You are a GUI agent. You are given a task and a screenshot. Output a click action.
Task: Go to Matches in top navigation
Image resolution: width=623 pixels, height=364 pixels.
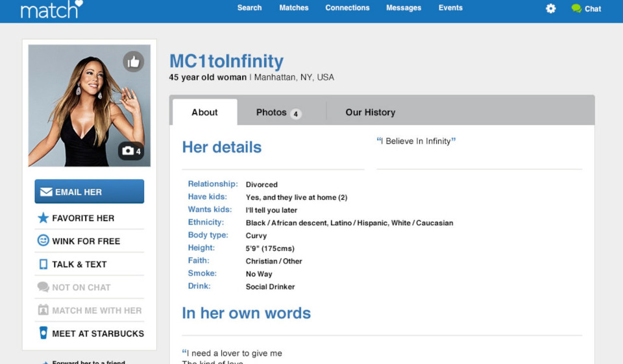pos(293,8)
